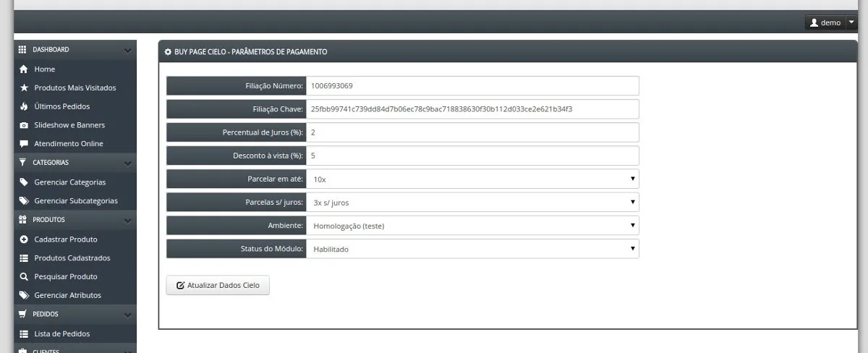The width and height of the screenshot is (868, 353).
Task: Open Últimos Pedidos menu item
Action: (x=62, y=106)
